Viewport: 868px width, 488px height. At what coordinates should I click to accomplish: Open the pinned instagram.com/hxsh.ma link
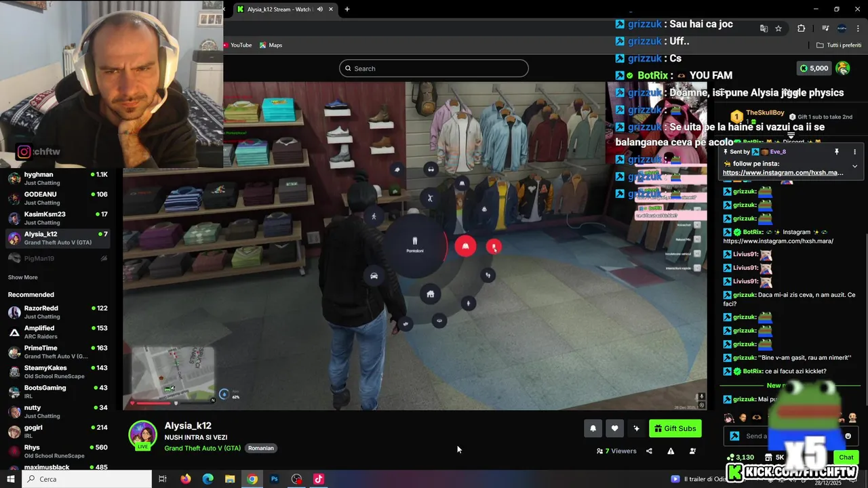(783, 173)
